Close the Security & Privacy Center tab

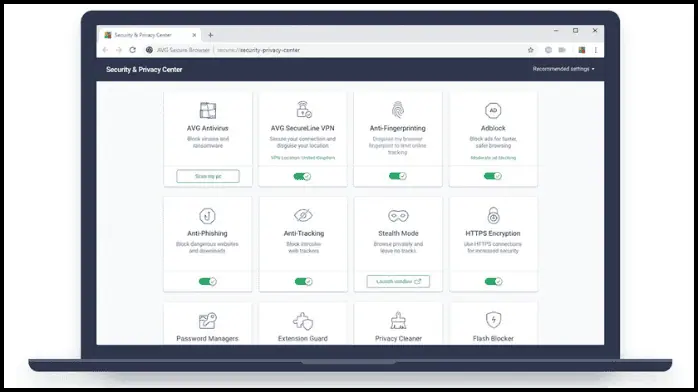point(194,35)
